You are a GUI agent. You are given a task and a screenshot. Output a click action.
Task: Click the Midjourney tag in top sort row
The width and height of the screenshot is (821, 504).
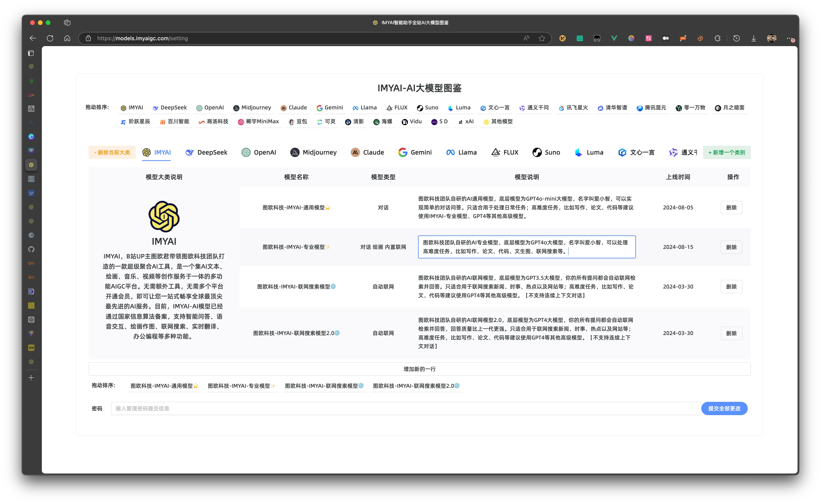point(252,108)
